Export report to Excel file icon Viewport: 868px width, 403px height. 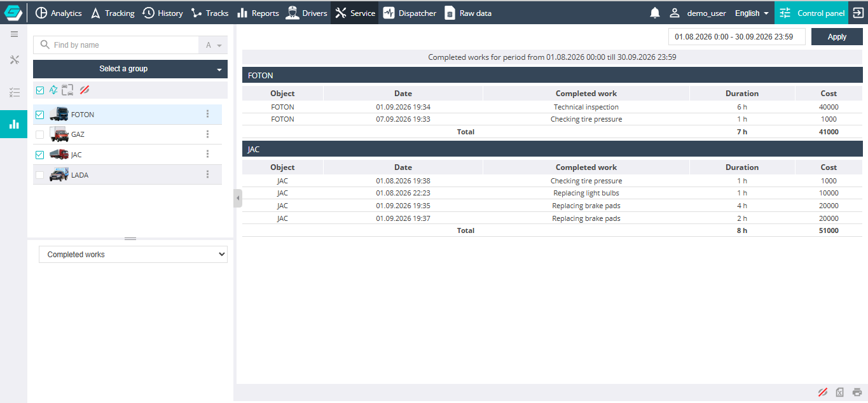(839, 392)
